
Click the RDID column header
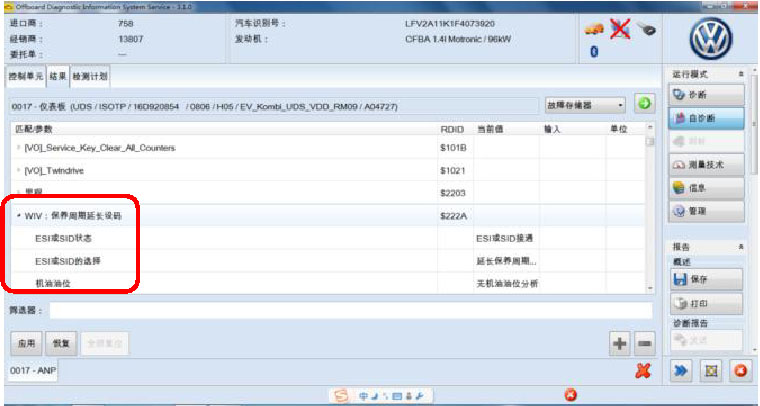pos(455,129)
